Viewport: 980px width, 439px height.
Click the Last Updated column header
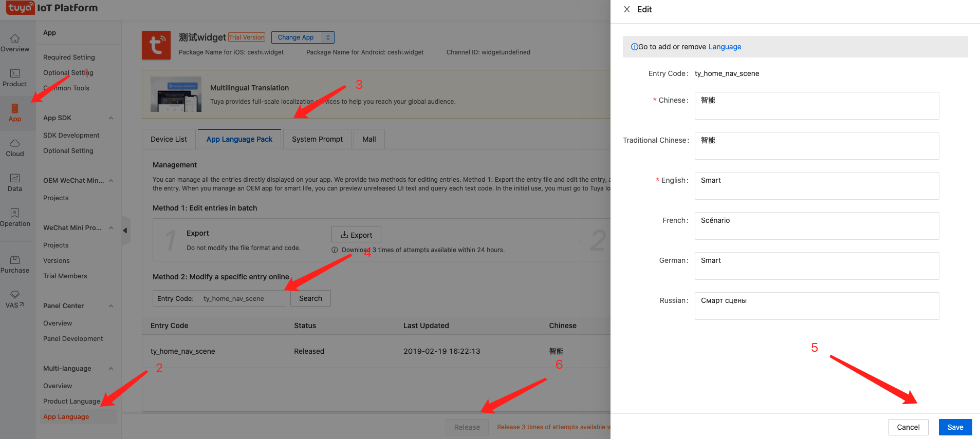click(x=426, y=326)
